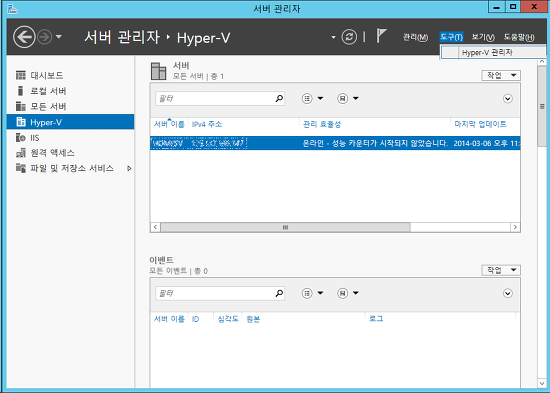The height and width of the screenshot is (393, 550).
Task: Click the 원격 액세스 icon in sidebar
Action: (x=21, y=153)
